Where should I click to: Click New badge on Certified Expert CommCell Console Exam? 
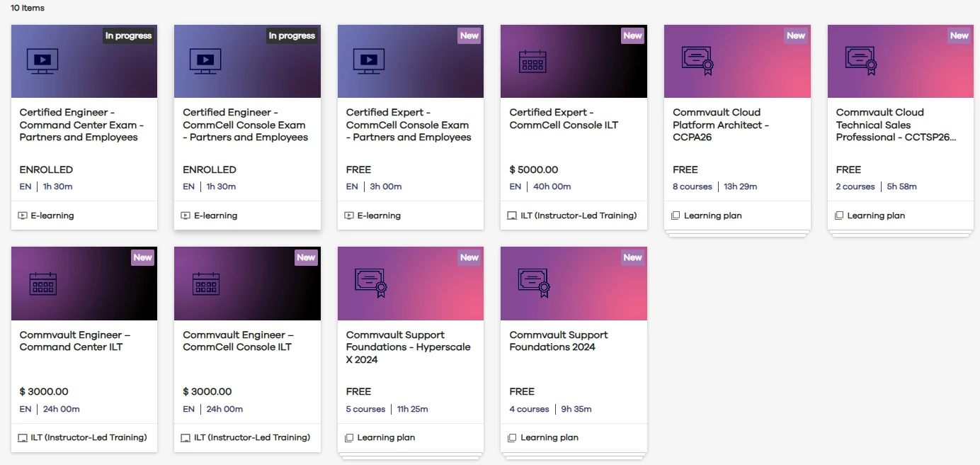(x=469, y=36)
